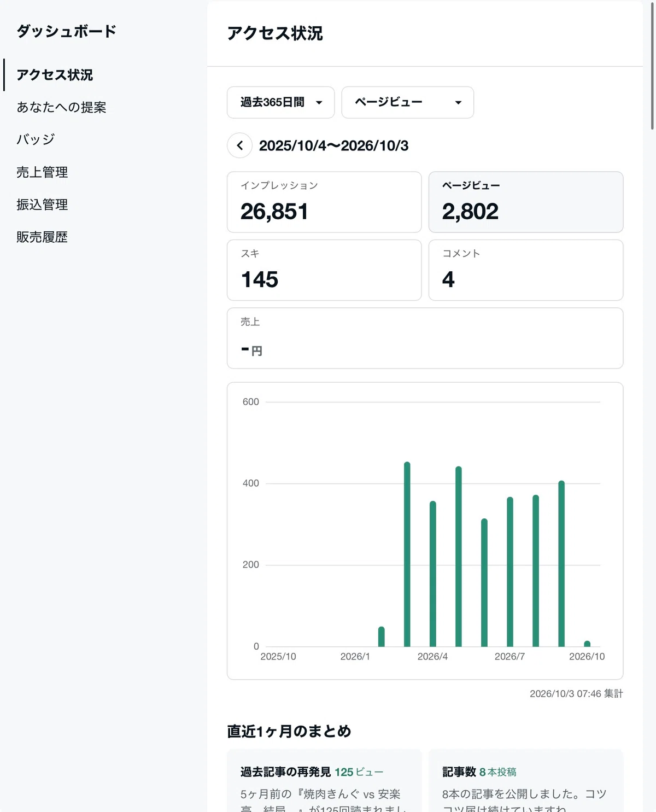Select the 売上 円 card
This screenshot has height=812, width=656.
coord(425,338)
